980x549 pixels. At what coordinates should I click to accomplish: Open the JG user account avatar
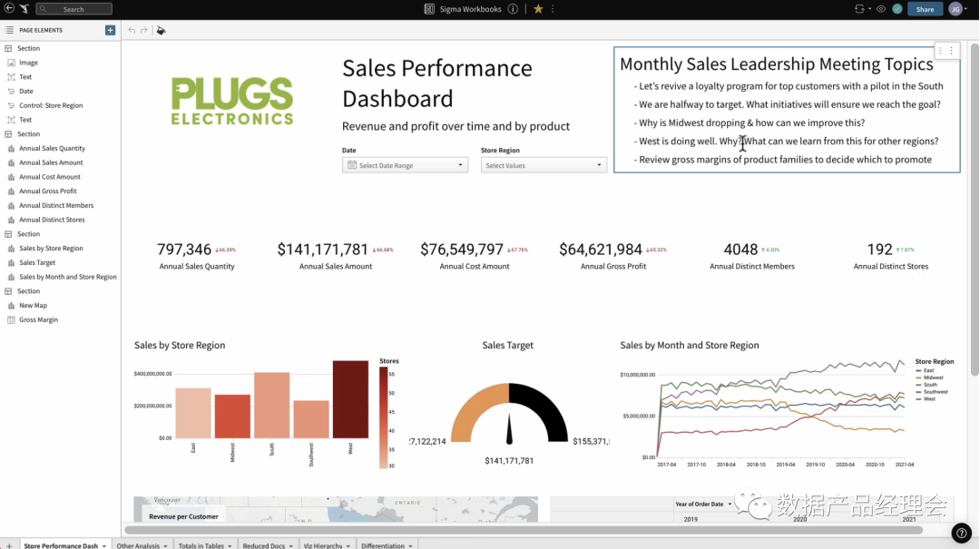coord(956,9)
